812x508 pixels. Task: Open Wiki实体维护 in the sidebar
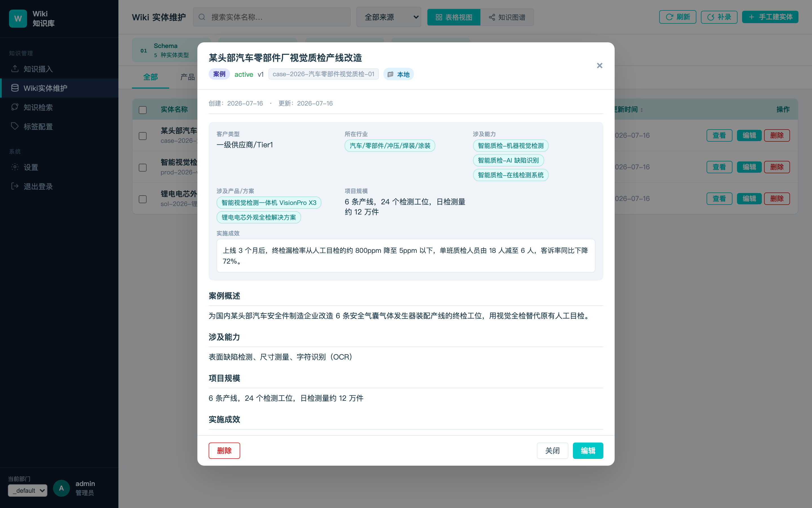click(x=59, y=88)
